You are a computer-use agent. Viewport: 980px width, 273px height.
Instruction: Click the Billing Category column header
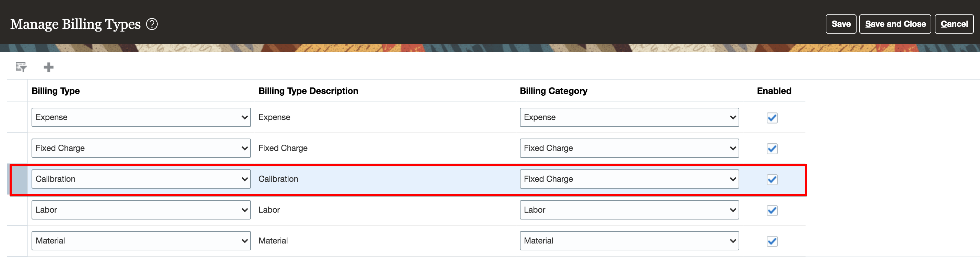coord(553,91)
